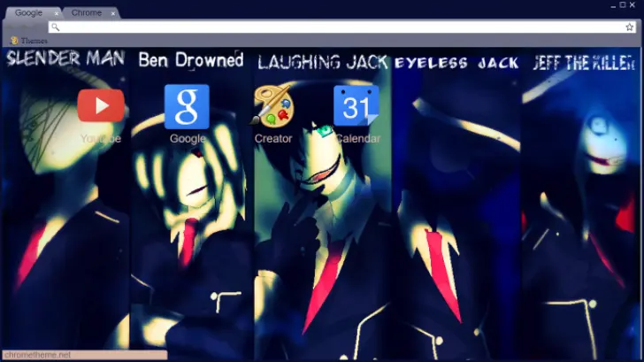The width and height of the screenshot is (644, 362).
Task: Click the bookmark star in address bar
Action: tap(629, 27)
